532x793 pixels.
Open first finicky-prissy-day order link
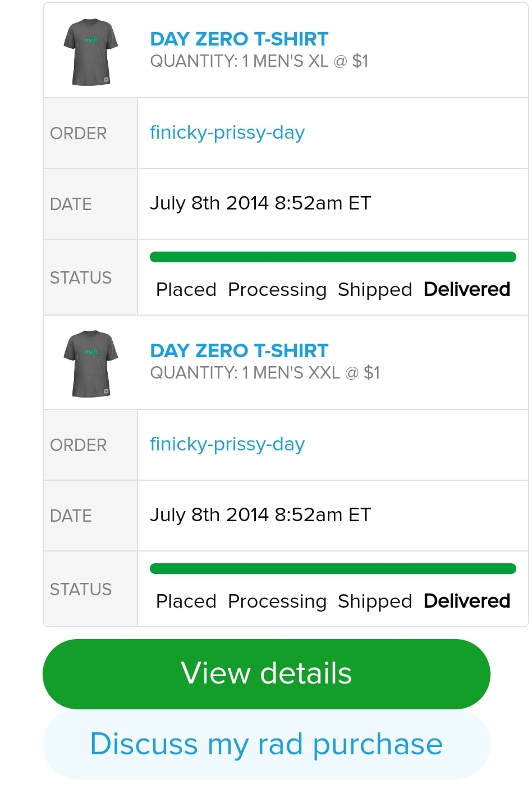pyautogui.click(x=227, y=133)
